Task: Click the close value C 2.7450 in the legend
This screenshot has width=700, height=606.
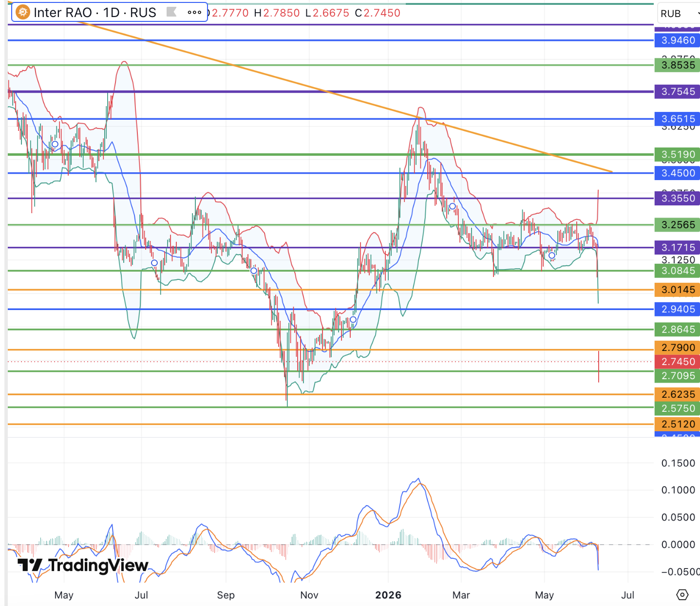Action: (378, 13)
